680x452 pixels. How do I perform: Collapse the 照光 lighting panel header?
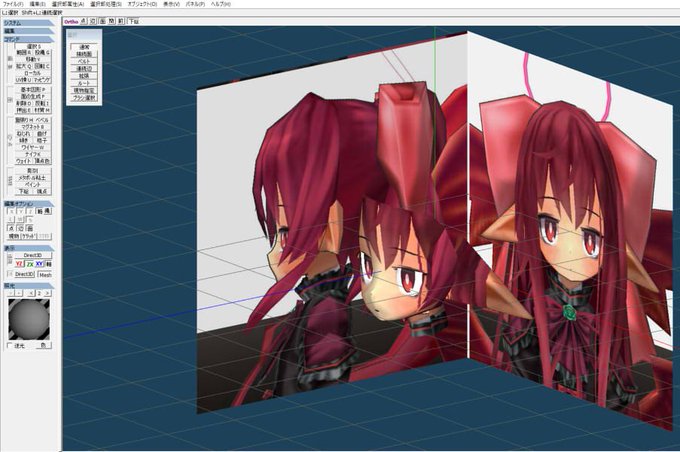click(x=29, y=286)
